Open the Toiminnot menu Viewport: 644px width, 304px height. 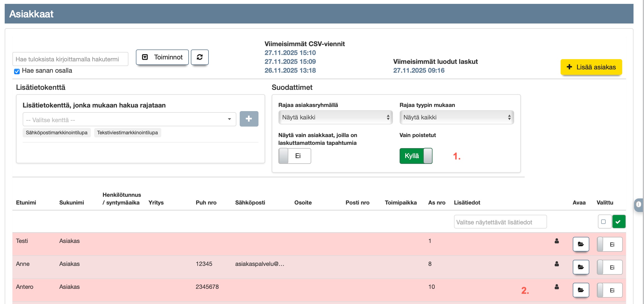[162, 57]
